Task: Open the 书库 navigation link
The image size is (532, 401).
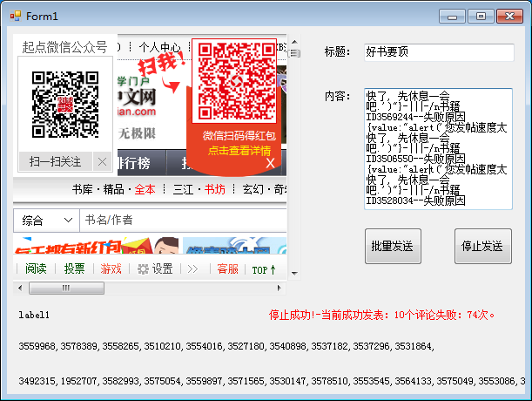Action: [x=82, y=189]
